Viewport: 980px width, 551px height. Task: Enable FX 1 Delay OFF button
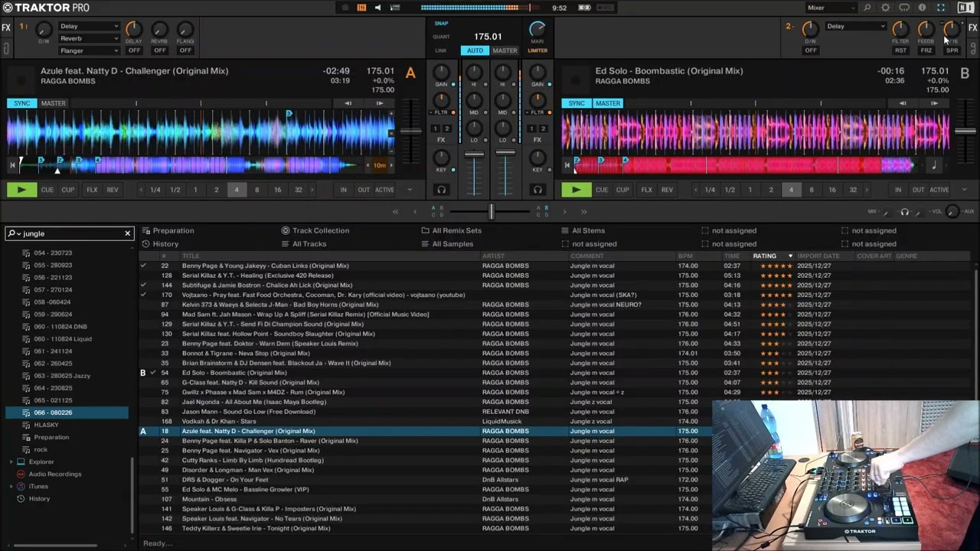pyautogui.click(x=134, y=51)
